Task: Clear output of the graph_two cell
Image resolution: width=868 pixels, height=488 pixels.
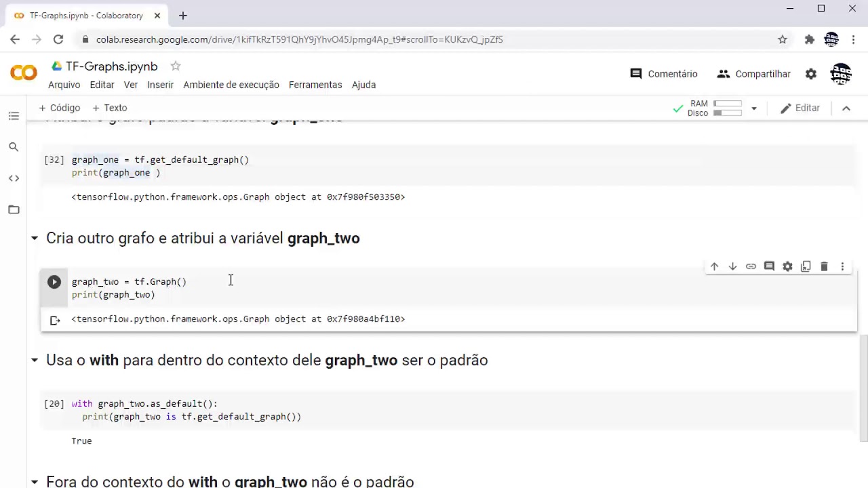Action: (x=55, y=320)
